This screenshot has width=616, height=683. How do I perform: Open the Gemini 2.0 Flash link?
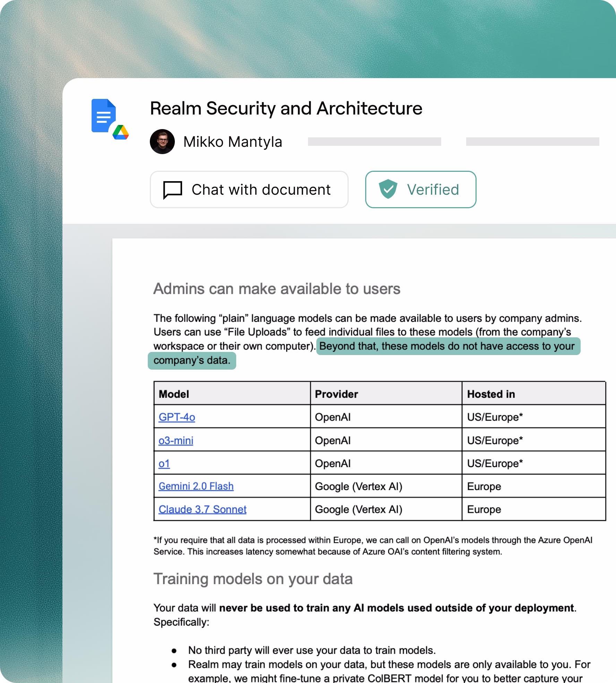tap(196, 486)
